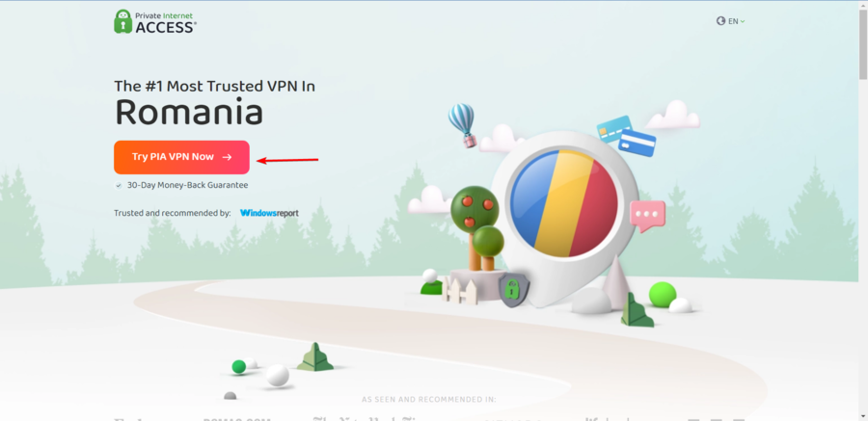The width and height of the screenshot is (868, 421).
Task: Click the As Seen And Recommended In heading
Action: tap(429, 399)
